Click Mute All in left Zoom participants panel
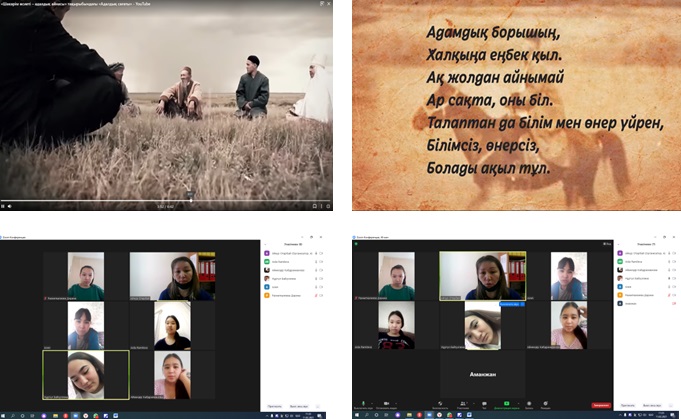This screenshot has width=681, height=419. pyautogui.click(x=299, y=406)
